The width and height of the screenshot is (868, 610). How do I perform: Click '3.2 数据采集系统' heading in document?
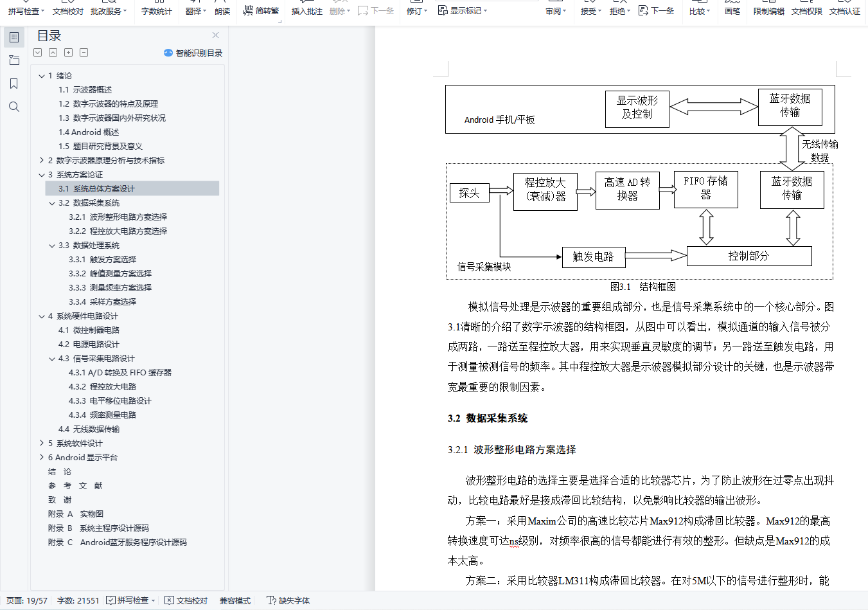point(488,418)
